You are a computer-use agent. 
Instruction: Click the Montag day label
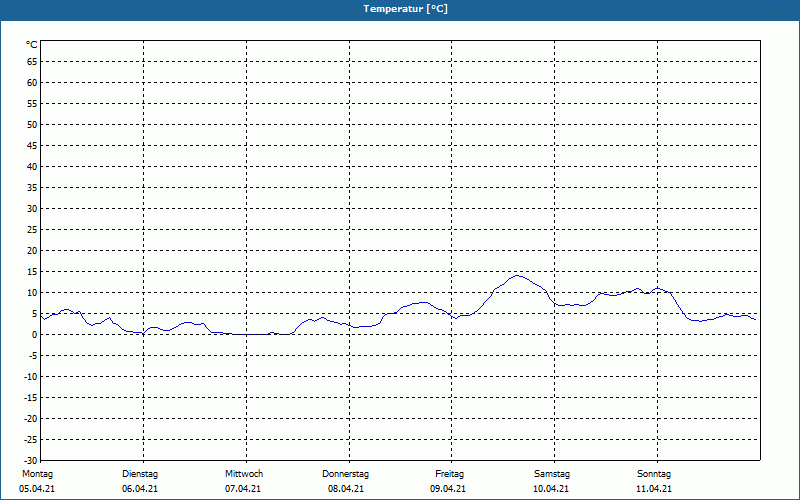[37, 474]
